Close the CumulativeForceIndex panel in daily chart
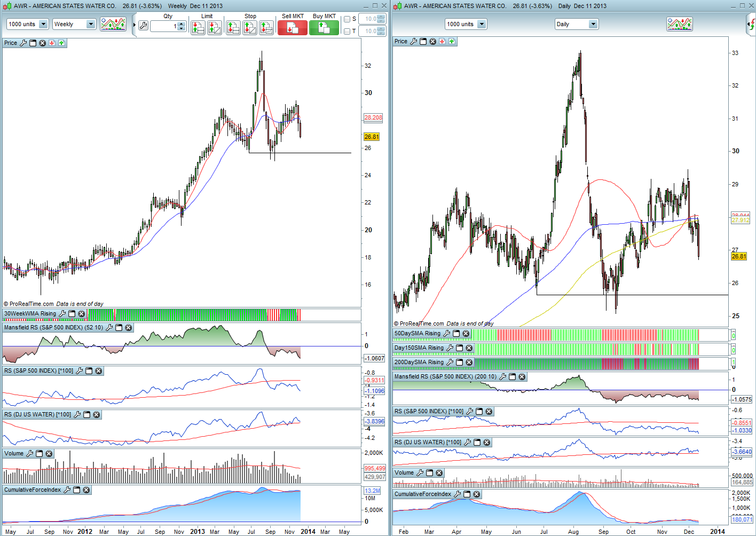This screenshot has width=756, height=536. click(477, 494)
